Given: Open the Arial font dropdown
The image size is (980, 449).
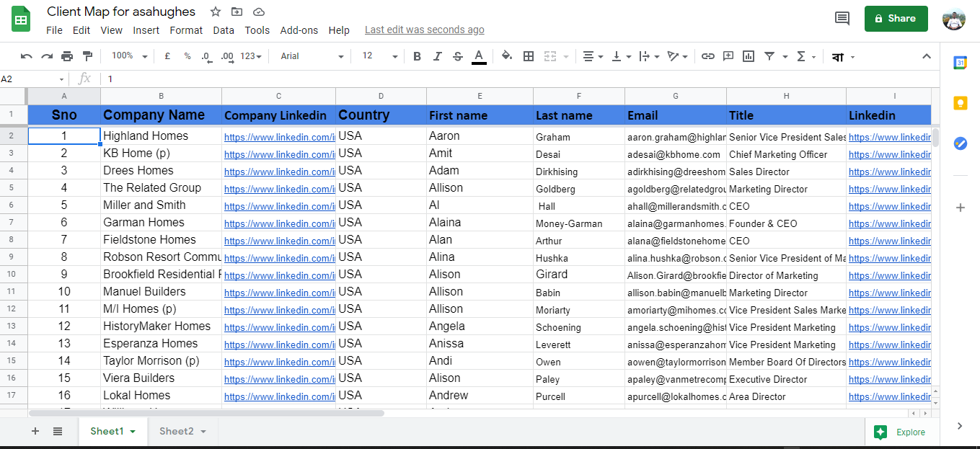Looking at the screenshot, I should click(312, 55).
